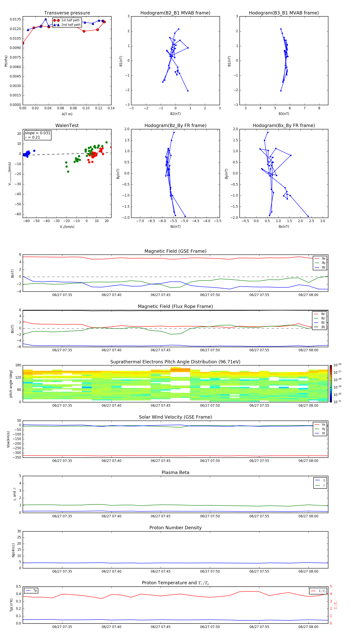Click the 'pitch angle (deg)' y-axis label
Image resolution: width=351 pixels, height=644 pixels.
point(11,384)
